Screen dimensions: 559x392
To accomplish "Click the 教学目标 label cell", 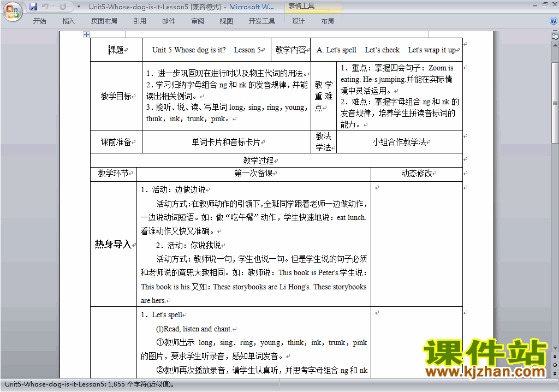I will [116, 96].
